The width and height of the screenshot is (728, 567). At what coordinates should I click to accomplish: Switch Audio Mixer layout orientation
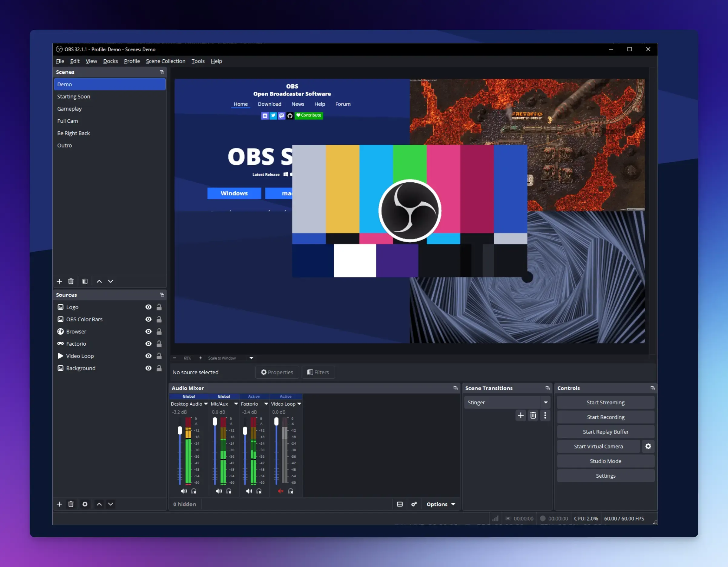[400, 504]
